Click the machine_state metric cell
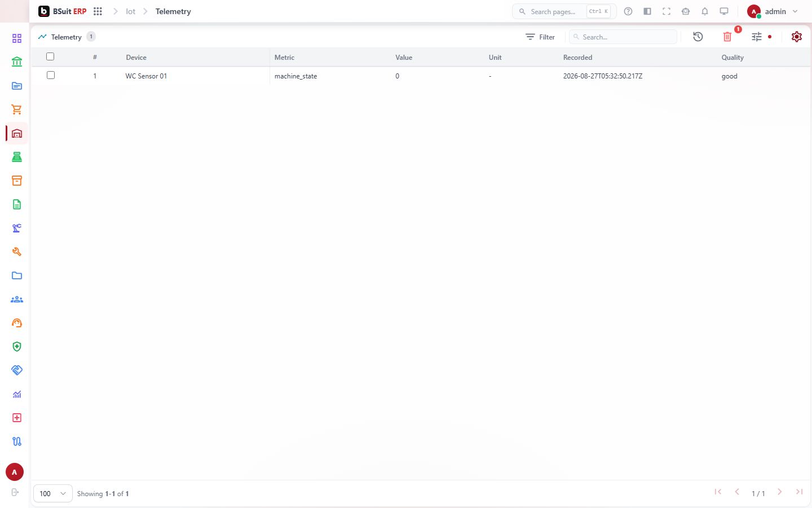The image size is (812, 508). 295,76
